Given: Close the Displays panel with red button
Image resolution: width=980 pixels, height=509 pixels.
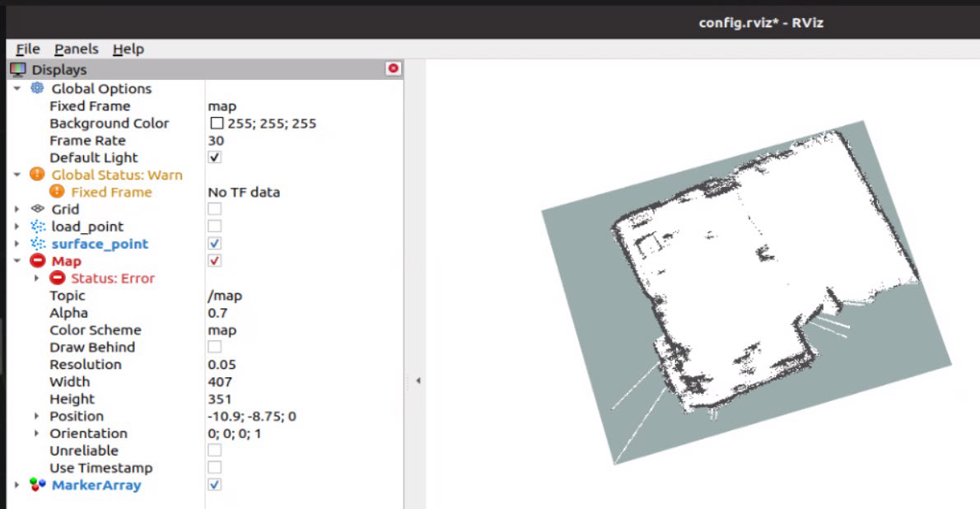Looking at the screenshot, I should 393,68.
